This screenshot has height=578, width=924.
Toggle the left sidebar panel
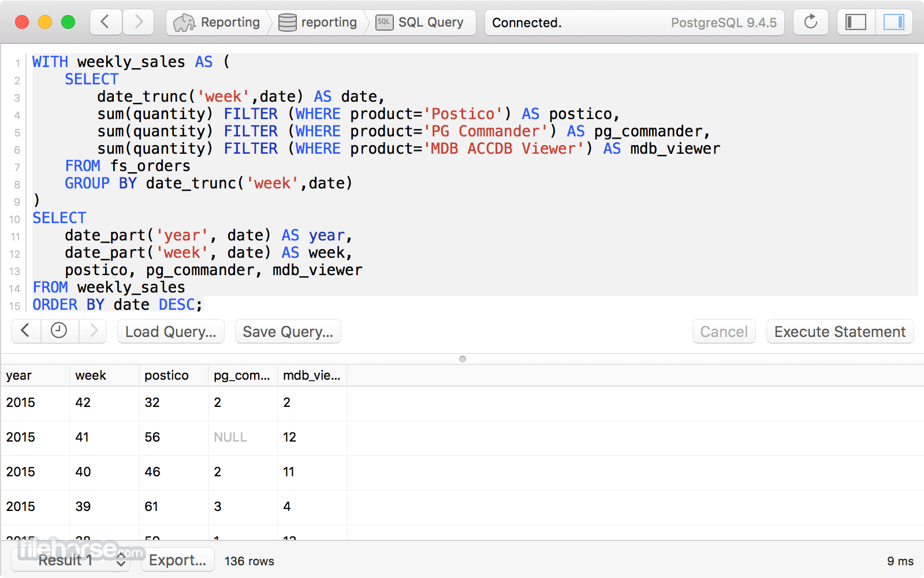[x=856, y=23]
